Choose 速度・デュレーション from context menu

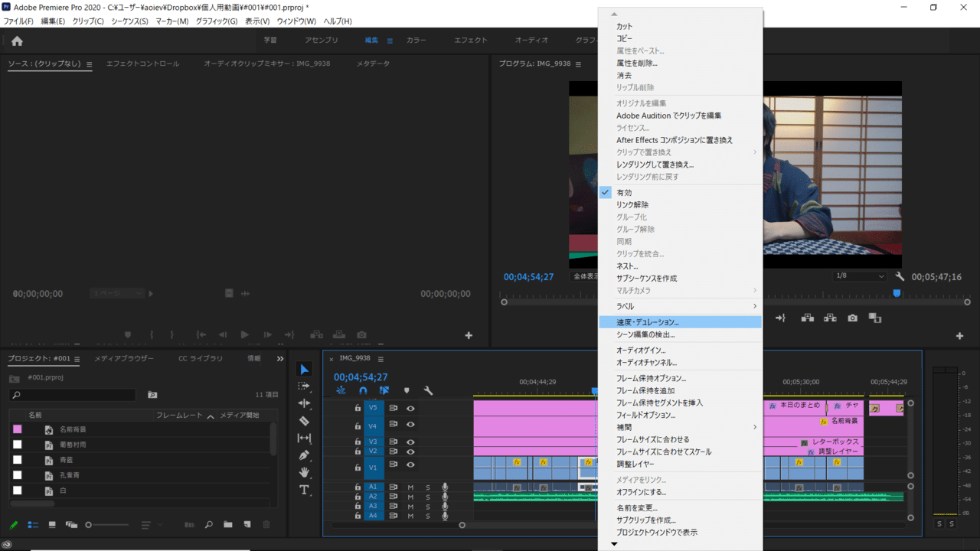click(x=680, y=322)
